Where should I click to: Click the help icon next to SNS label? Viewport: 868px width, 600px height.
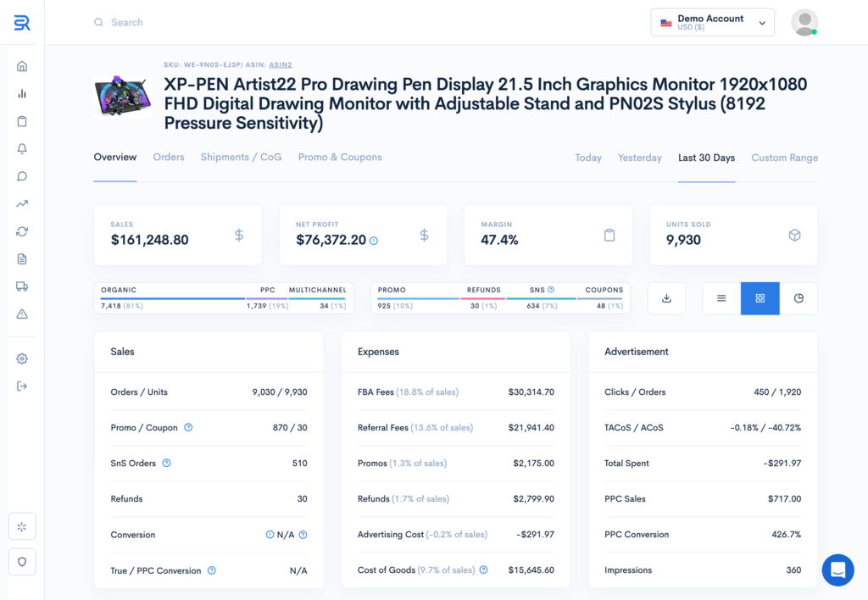coord(551,290)
